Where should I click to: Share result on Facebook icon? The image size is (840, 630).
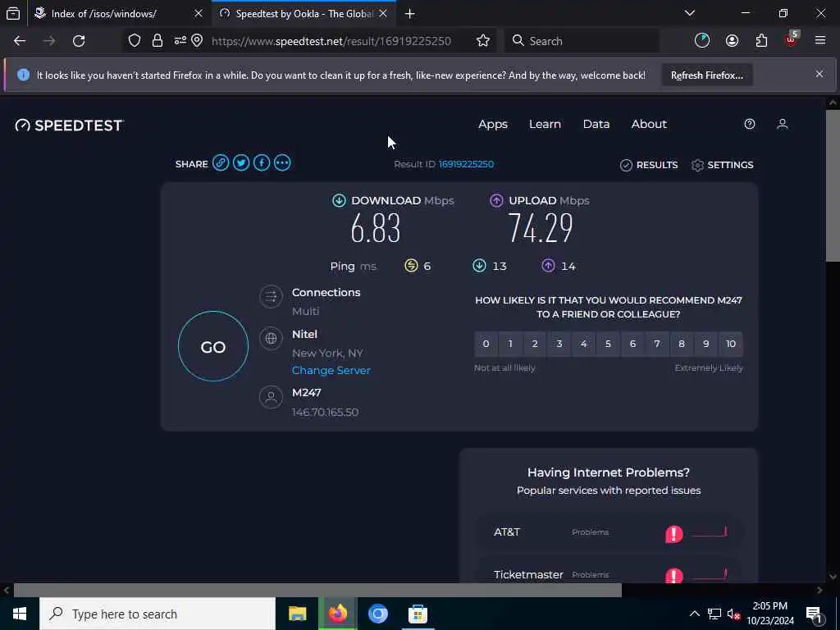(x=262, y=163)
